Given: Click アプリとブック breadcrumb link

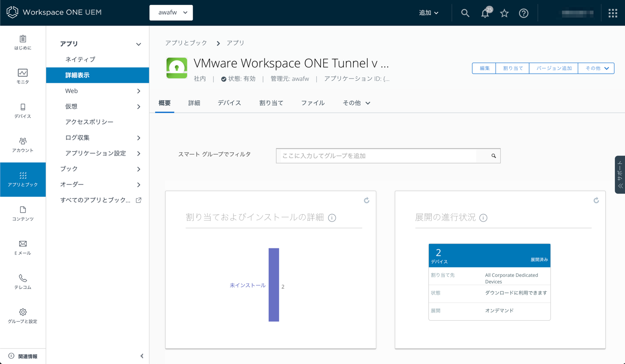Looking at the screenshot, I should (x=186, y=43).
